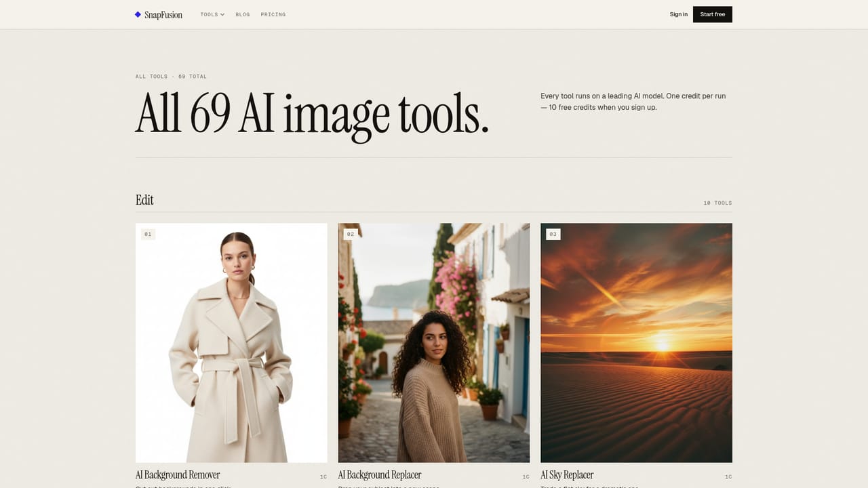The image size is (868, 488).
Task: Click the "02" badge on the street image
Action: (x=350, y=234)
